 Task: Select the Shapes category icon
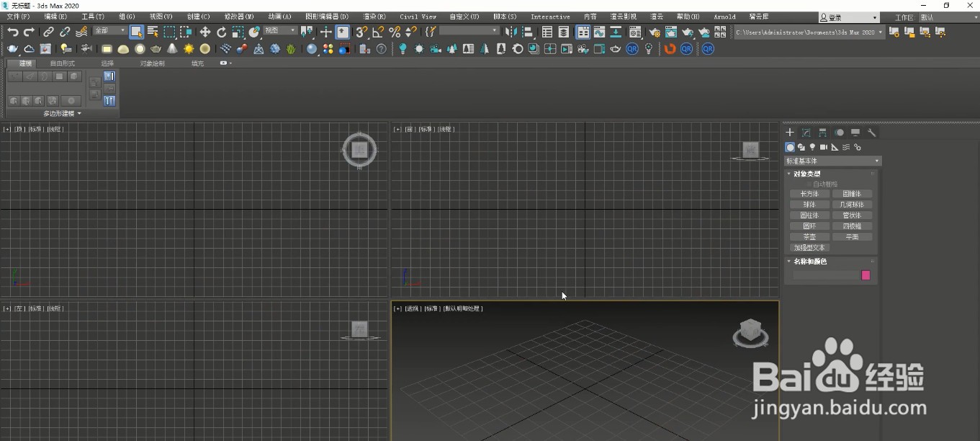[801, 147]
